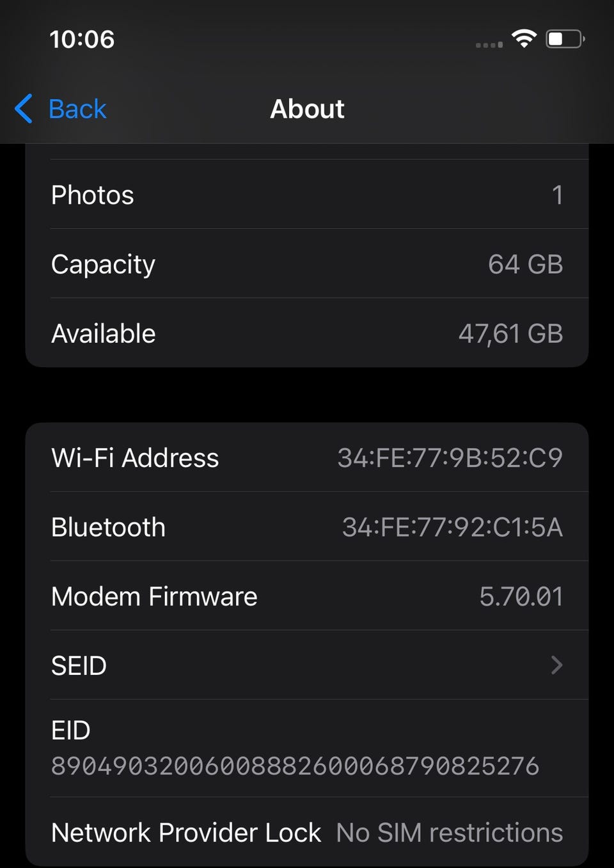
Task: Tap the EID number string
Action: (295, 766)
